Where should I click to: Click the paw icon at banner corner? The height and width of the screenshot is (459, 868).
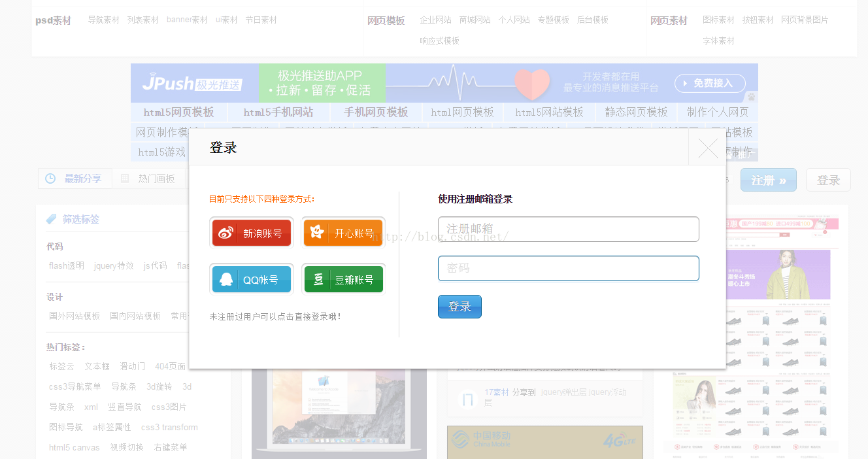752,96
